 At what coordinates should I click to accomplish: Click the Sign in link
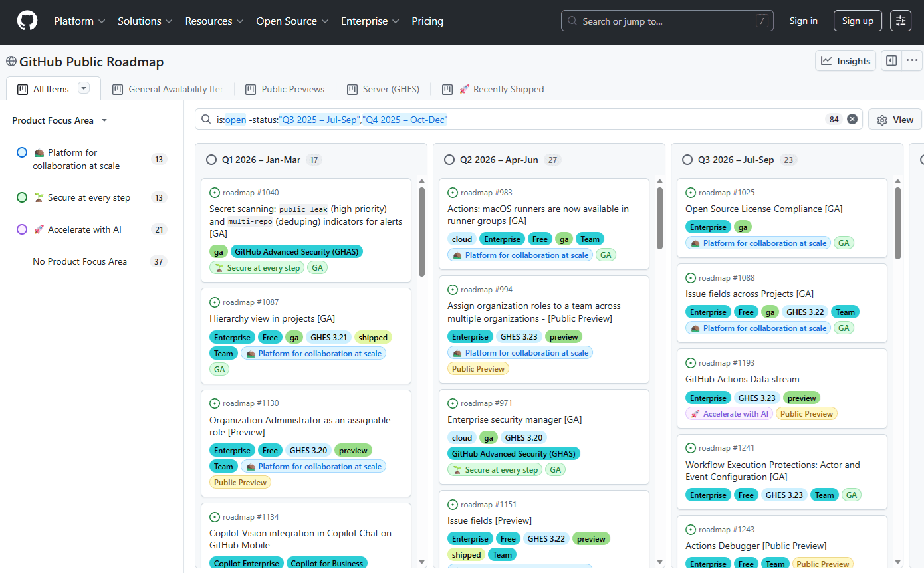[803, 21]
